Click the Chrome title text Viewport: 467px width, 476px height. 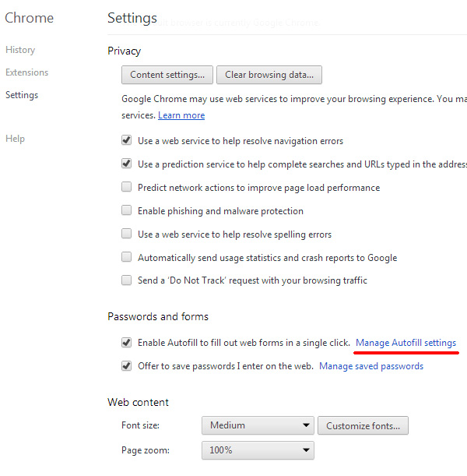[29, 18]
